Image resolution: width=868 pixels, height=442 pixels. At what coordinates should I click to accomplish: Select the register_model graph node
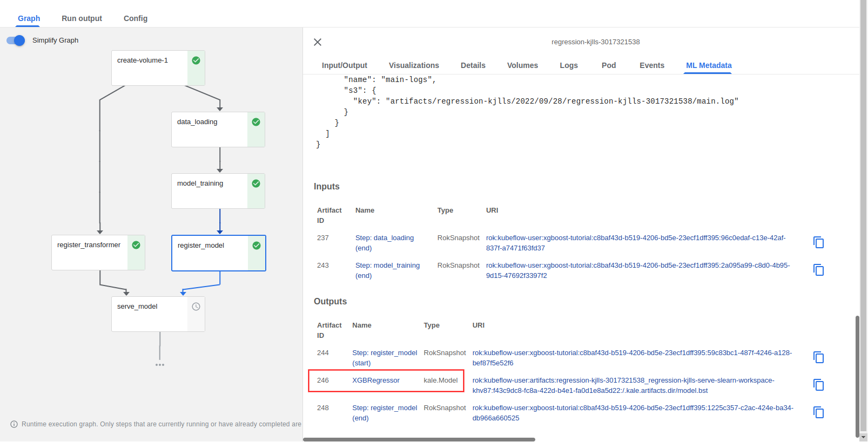click(219, 253)
